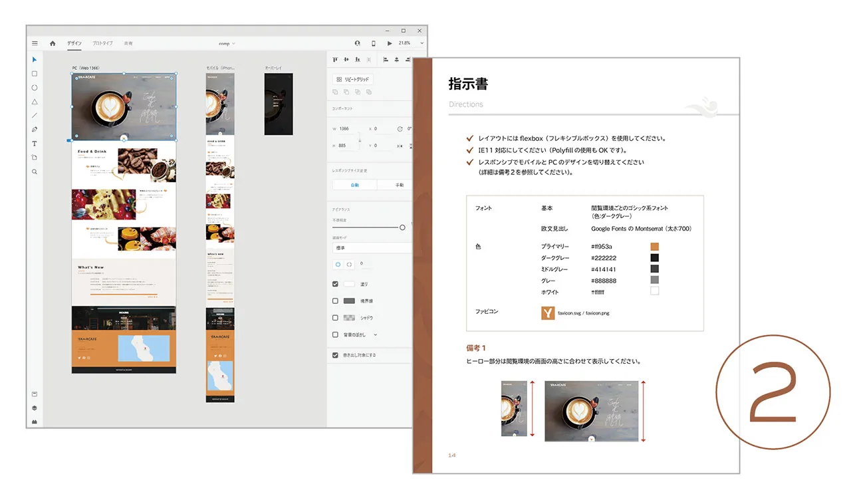Open the comp document title dropdown

point(227,44)
